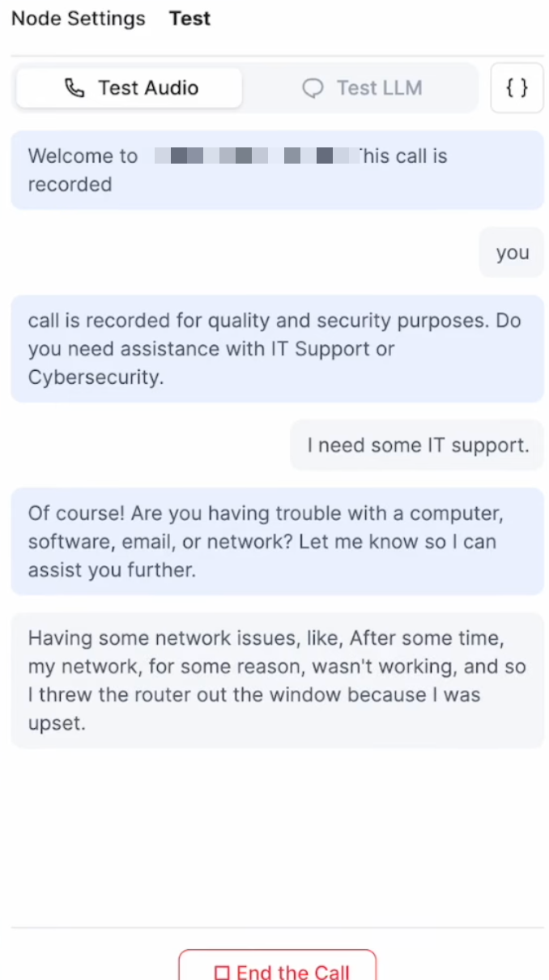Click the short 'you' user message bubble

512,253
